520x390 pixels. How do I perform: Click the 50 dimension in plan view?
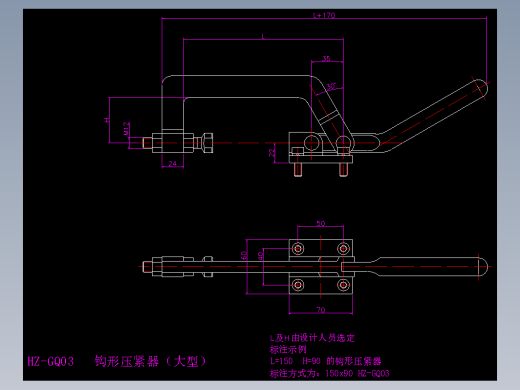click(320, 223)
